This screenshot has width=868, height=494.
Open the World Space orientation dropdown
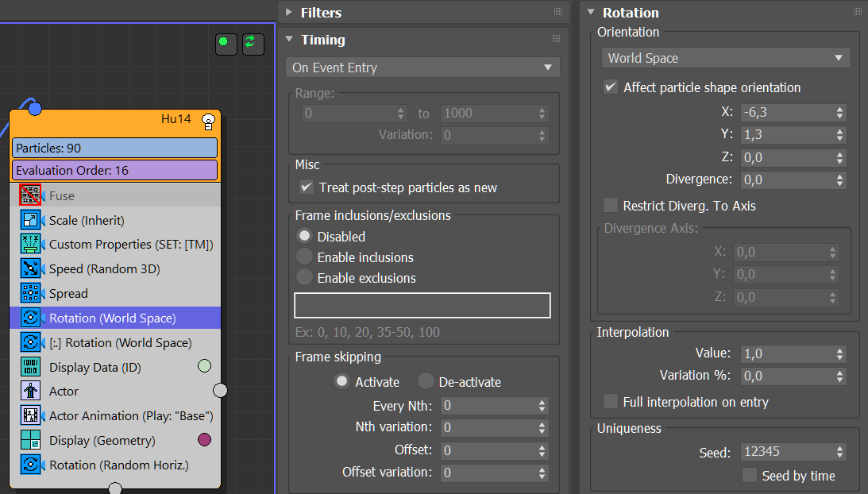(x=725, y=58)
